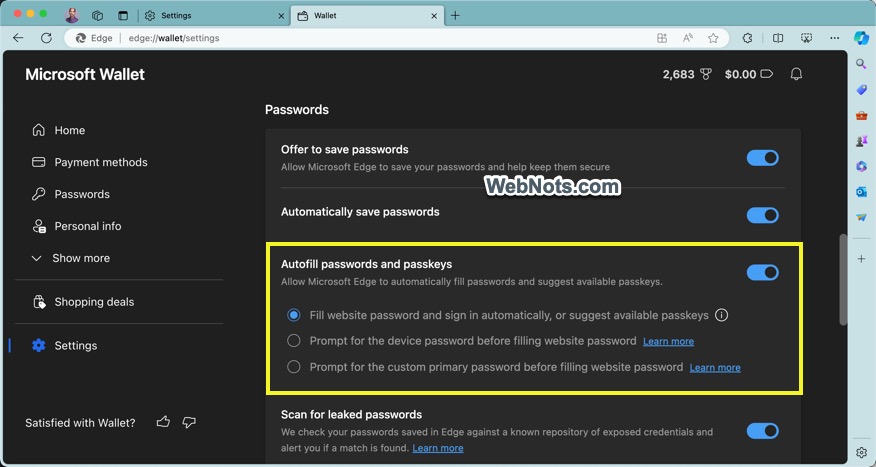The image size is (876, 467).
Task: Click the favorites star in address bar
Action: click(713, 38)
